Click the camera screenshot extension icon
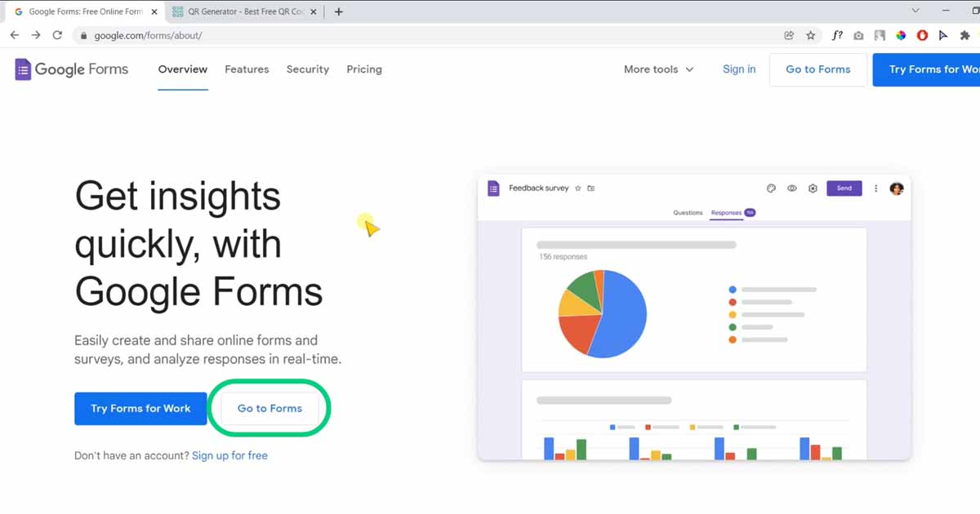Image resolution: width=980 pixels, height=514 pixels. pos(858,35)
